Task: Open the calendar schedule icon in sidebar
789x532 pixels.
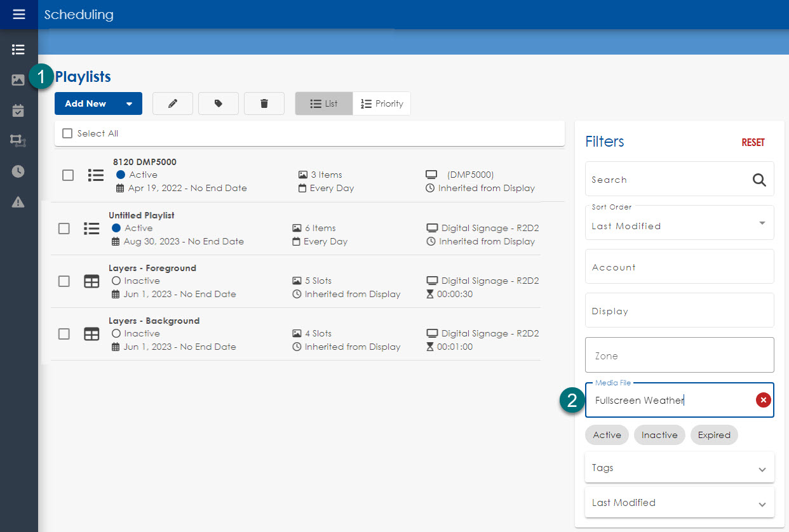Action: pyautogui.click(x=18, y=110)
